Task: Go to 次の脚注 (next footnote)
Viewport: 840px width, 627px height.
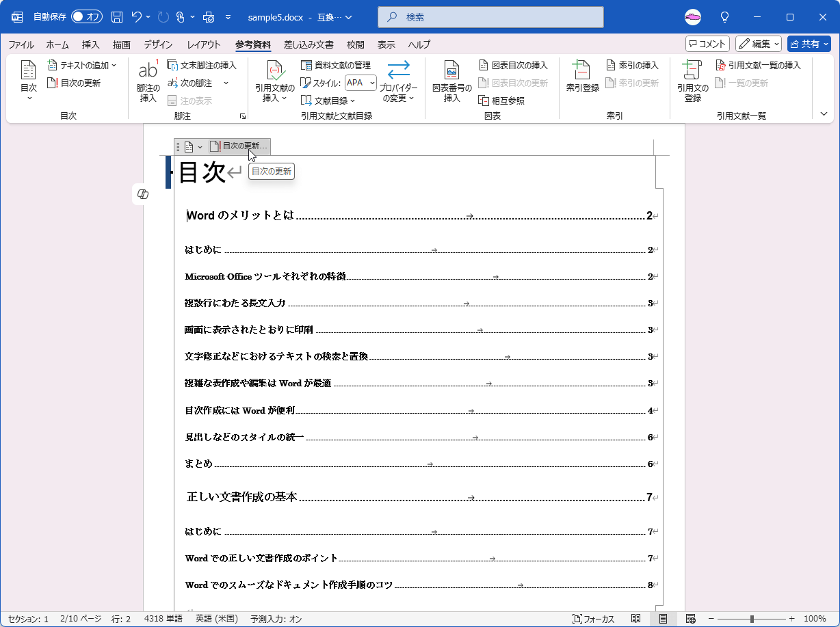Action: coord(190,83)
